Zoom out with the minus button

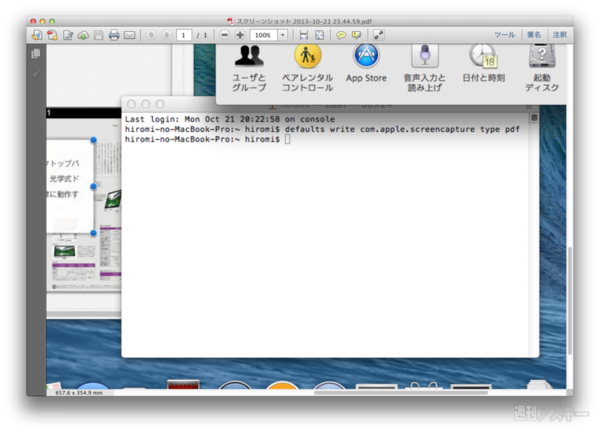225,35
